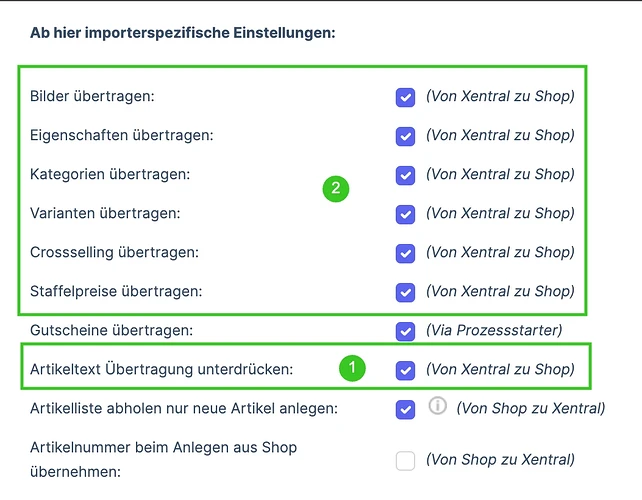
Task: Uncheck Varianten übertragen
Action: tap(405, 214)
